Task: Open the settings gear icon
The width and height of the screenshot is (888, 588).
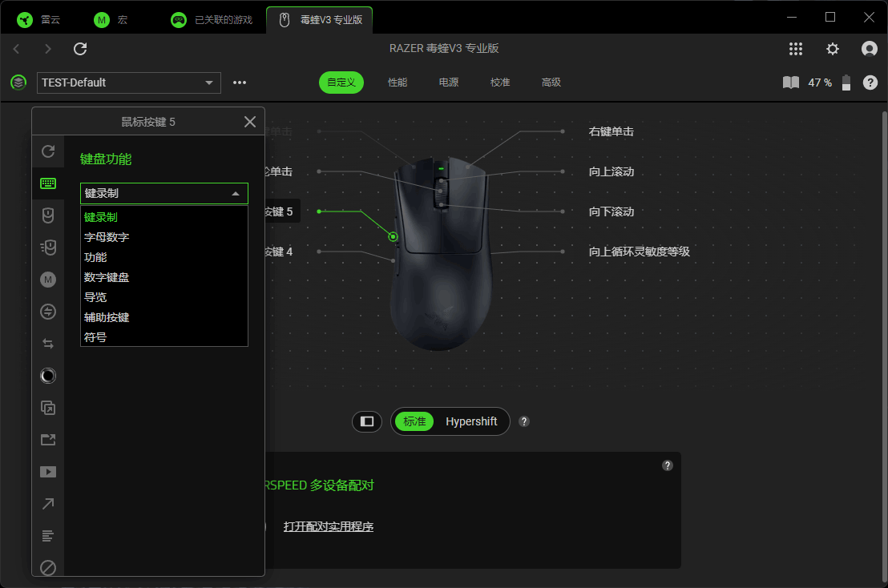Action: (833, 49)
